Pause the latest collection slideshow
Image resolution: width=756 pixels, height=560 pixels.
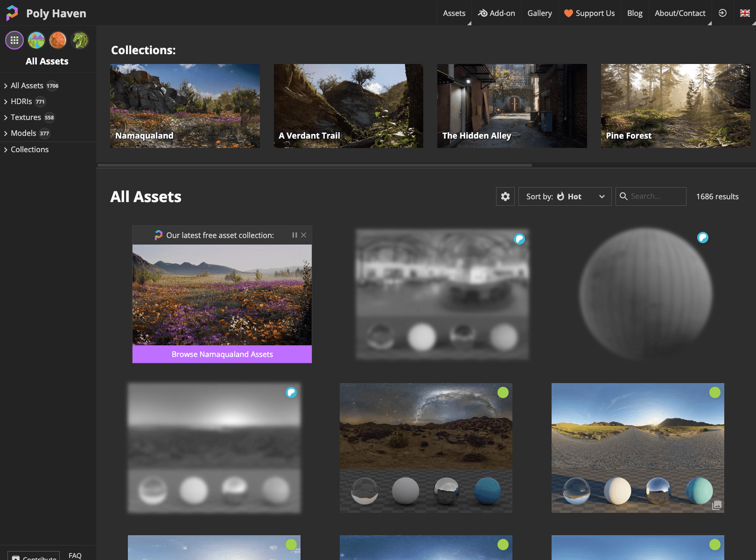(294, 235)
